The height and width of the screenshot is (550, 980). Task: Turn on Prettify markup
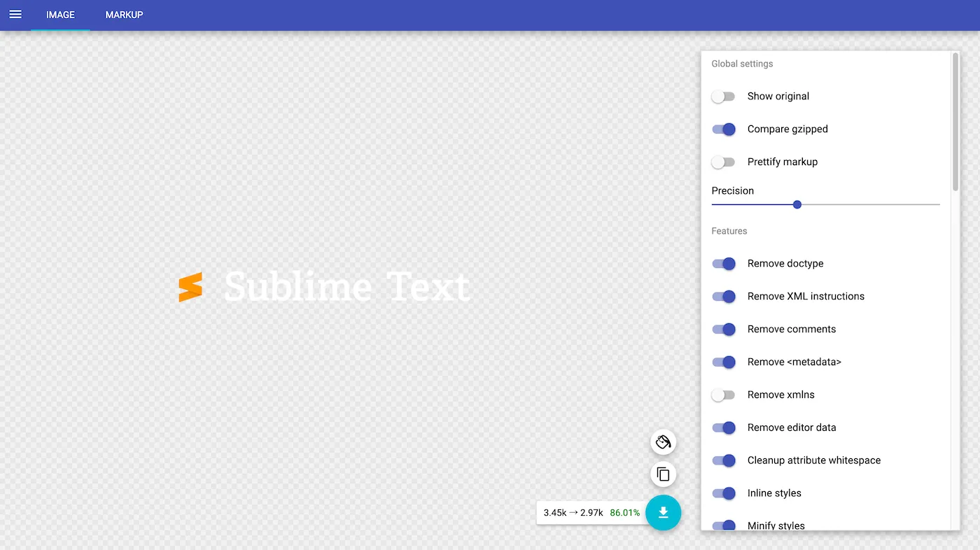723,162
